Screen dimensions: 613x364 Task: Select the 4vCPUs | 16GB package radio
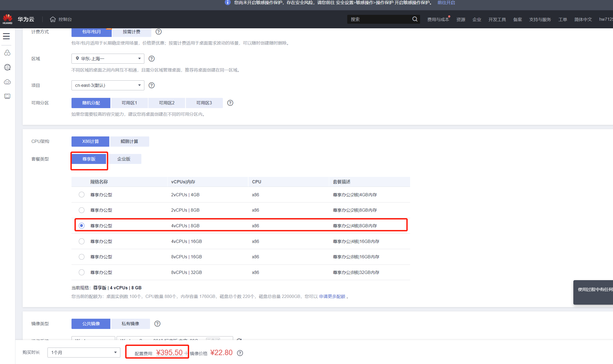[x=81, y=241]
